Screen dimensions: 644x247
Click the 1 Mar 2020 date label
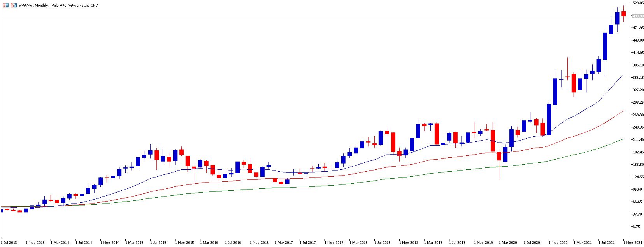(508, 242)
